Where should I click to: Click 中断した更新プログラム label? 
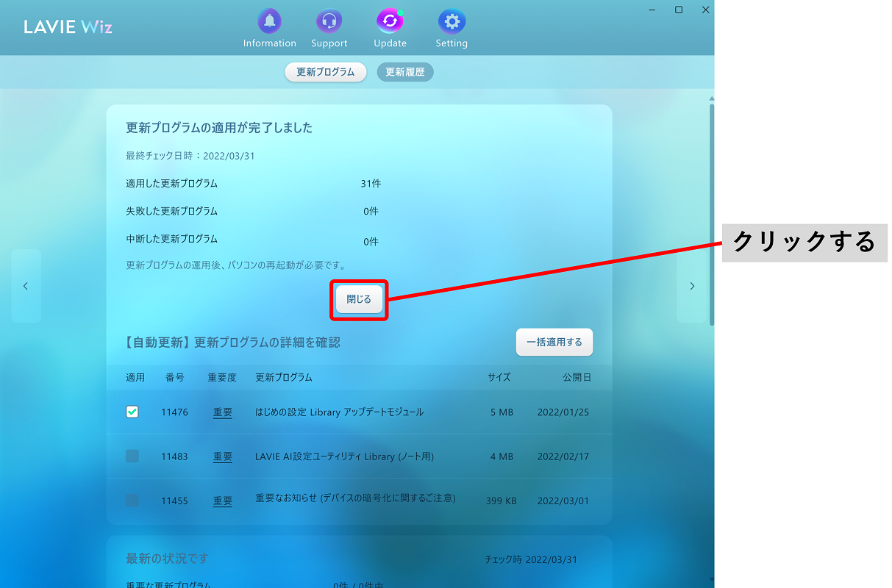[x=172, y=240]
